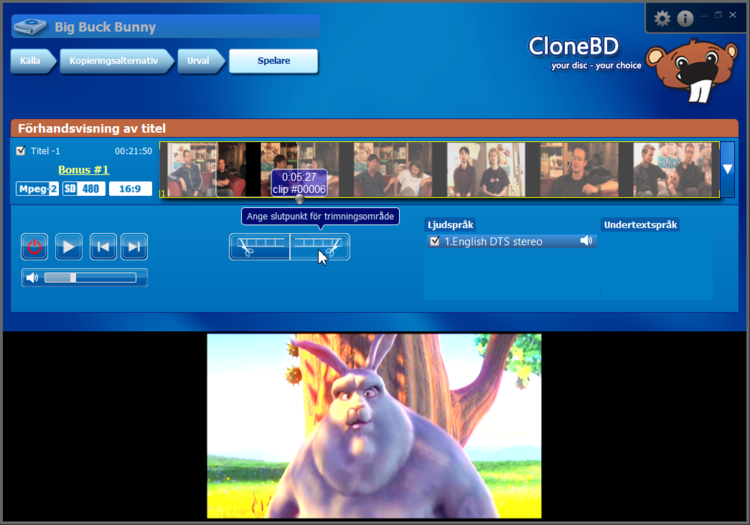Expand the title strip down arrow
This screenshot has width=750, height=525.
728,169
